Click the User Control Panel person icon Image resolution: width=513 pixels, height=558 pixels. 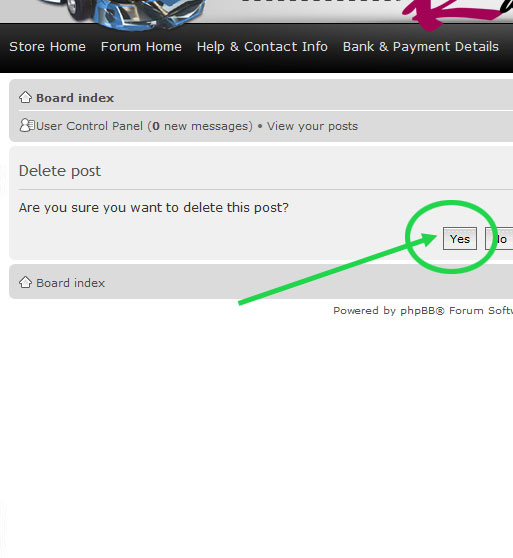pyautogui.click(x=27, y=125)
